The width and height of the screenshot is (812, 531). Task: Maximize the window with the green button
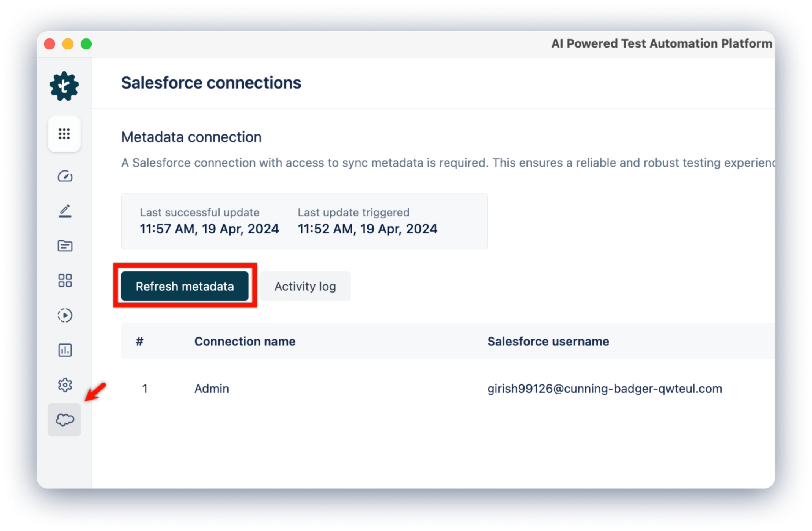(86, 44)
